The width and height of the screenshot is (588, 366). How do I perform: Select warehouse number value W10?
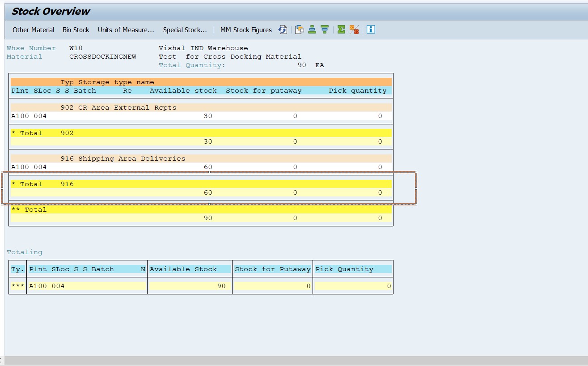pos(76,48)
